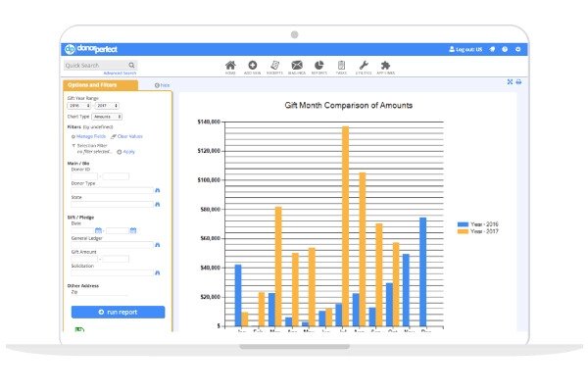Click the second Donor ID field
Screen dimensions: 588x392
[116, 176]
